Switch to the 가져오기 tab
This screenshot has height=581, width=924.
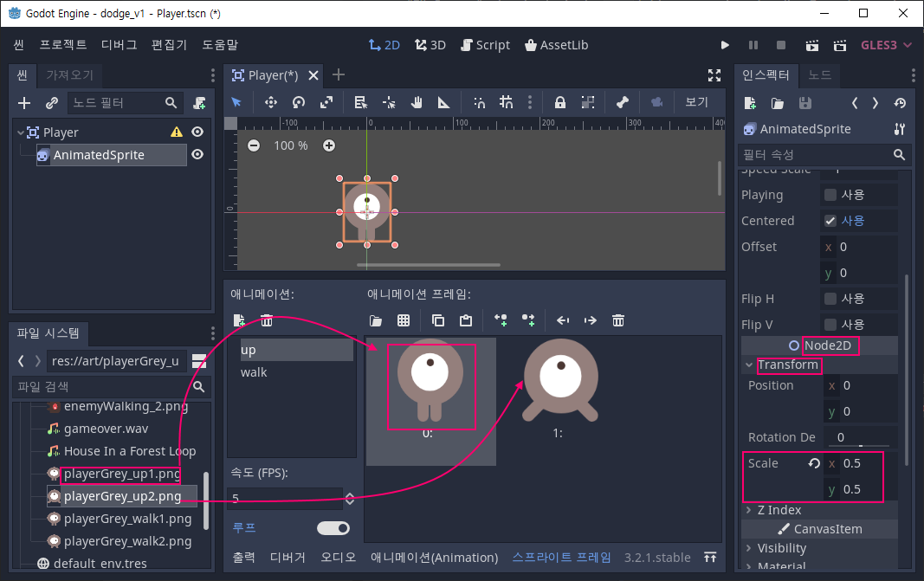(x=69, y=74)
